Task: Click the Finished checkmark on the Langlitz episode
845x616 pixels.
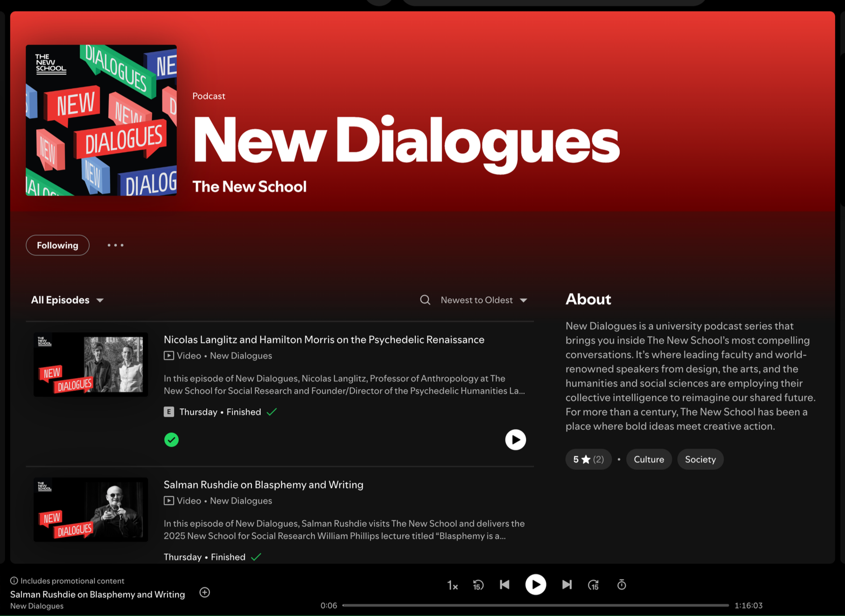Action: (272, 412)
